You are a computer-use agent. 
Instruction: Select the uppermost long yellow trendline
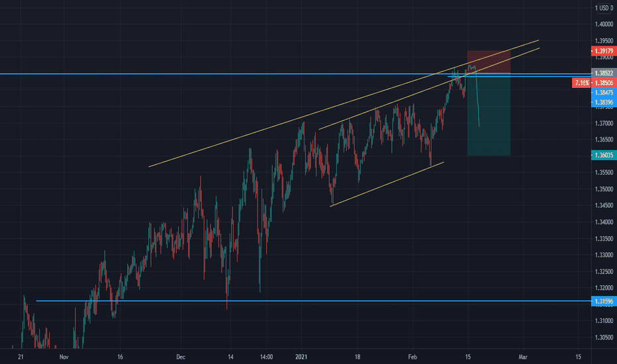point(344,103)
